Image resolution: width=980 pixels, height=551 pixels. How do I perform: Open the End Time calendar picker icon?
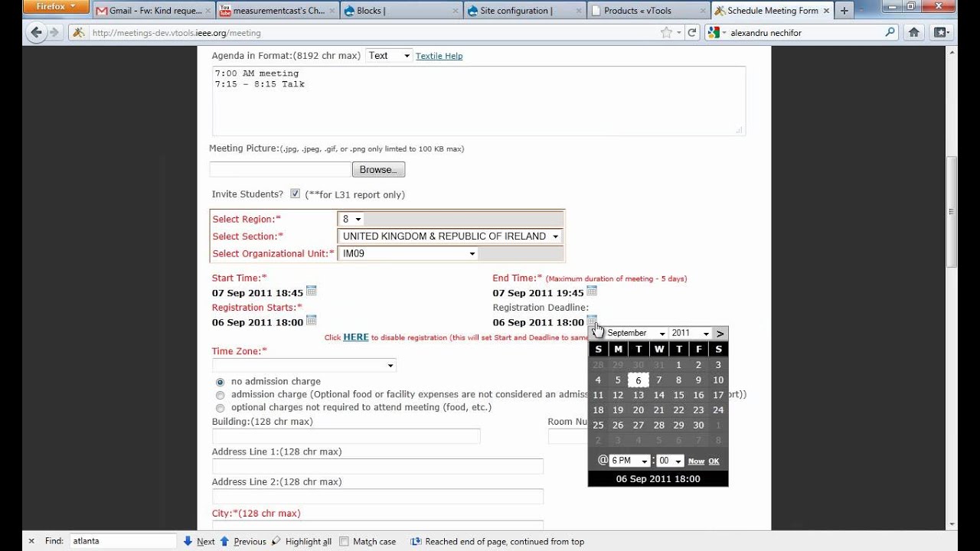[x=592, y=291]
